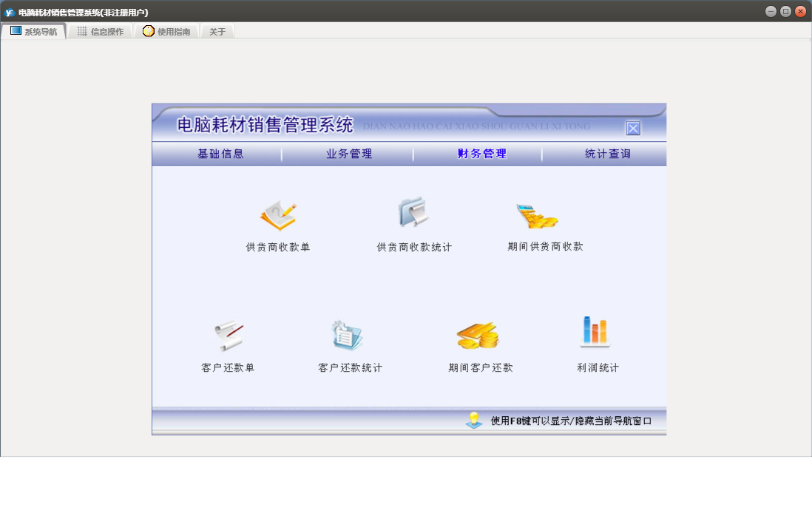Open the 供货商收款单 icon
This screenshot has height=527, width=812.
tap(278, 215)
